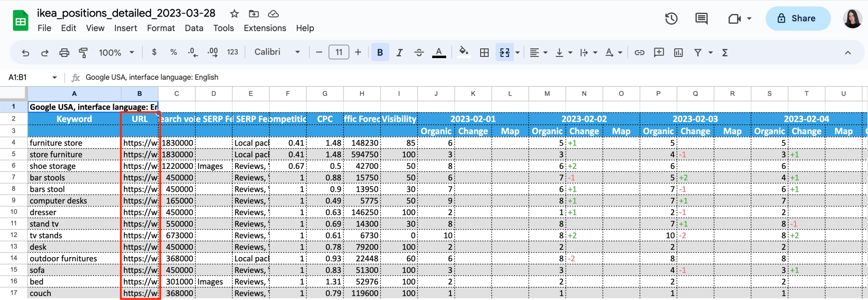Check cloud save status icon
Viewport: 868px width, 300px height.
pos(273,14)
